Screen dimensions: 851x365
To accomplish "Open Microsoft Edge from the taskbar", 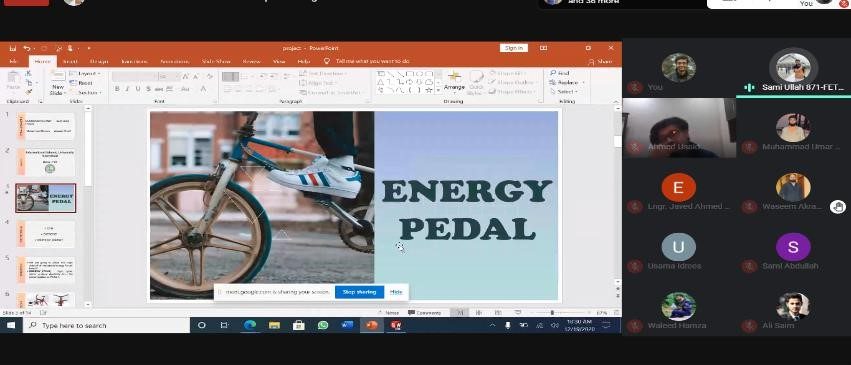I will 250,325.
